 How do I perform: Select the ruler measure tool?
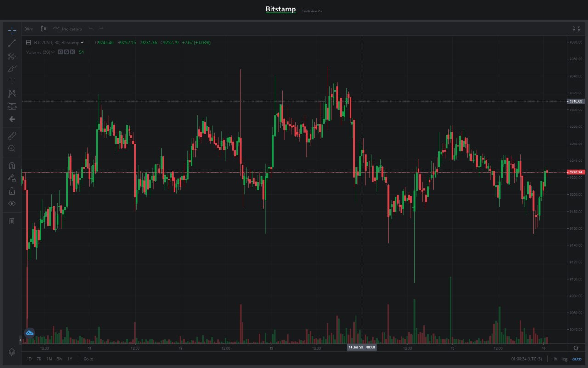tap(12, 136)
